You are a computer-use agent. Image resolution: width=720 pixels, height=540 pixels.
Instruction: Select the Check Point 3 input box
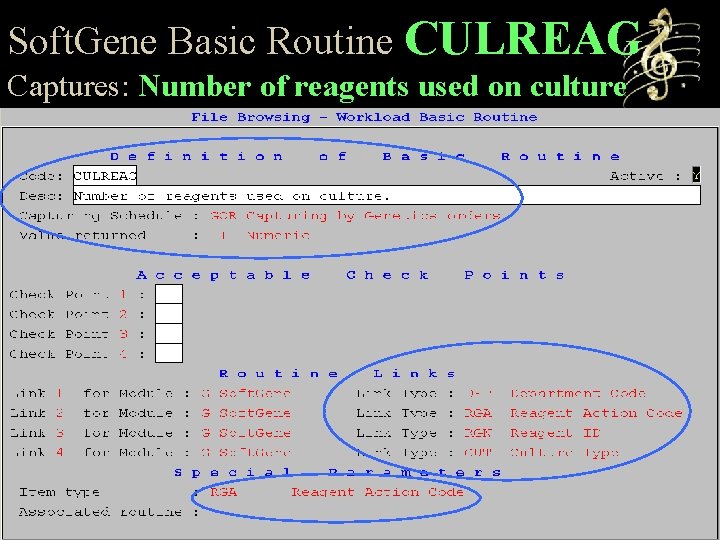point(169,333)
